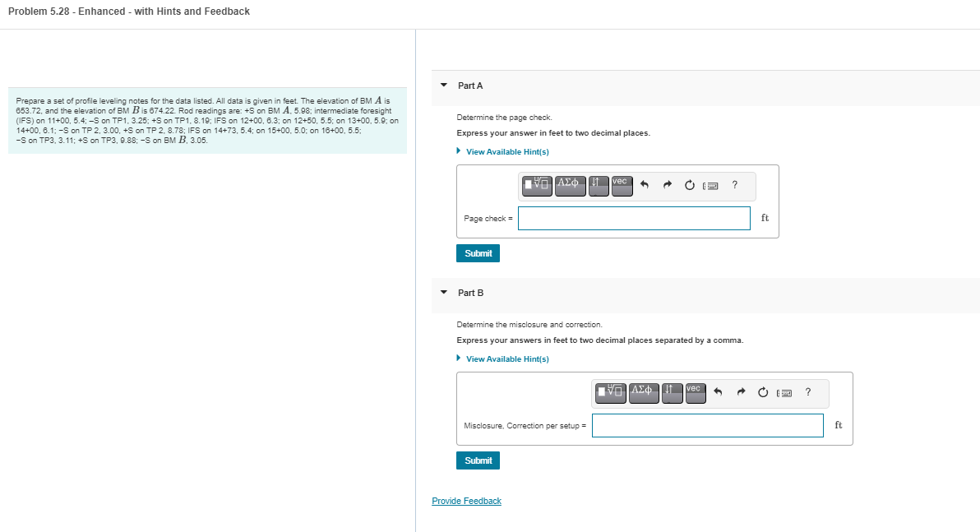Screen dimensions: 980x532
Task: Undo input in Part B answer box
Action: click(717, 393)
